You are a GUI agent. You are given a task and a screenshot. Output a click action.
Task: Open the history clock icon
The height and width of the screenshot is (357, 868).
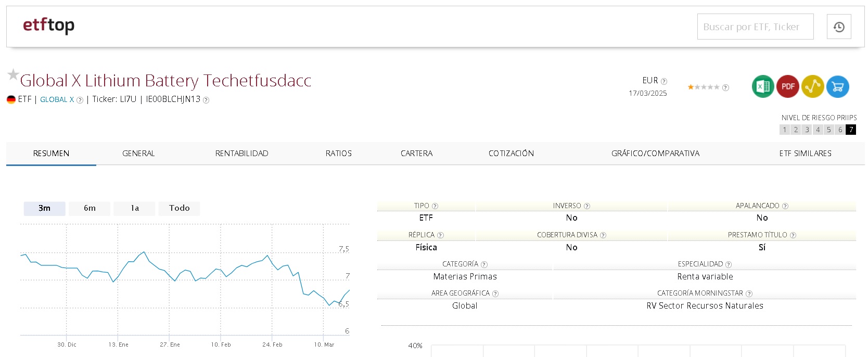[839, 27]
